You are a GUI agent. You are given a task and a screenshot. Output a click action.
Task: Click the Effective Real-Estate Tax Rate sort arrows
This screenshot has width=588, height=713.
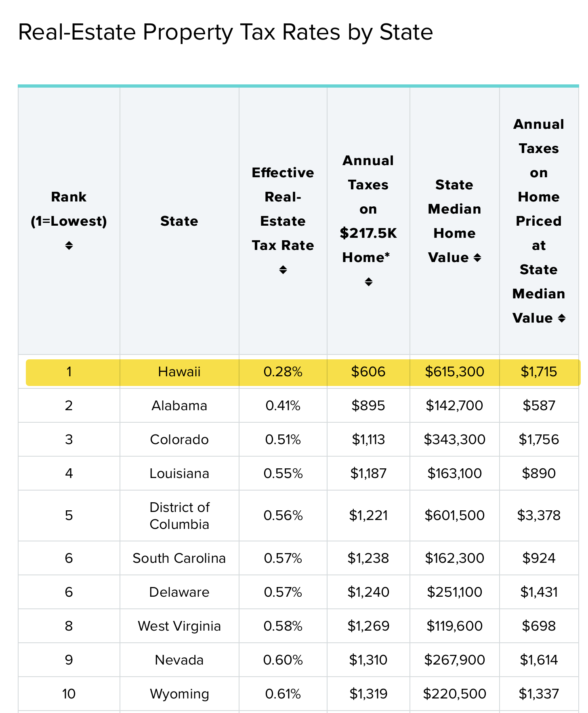click(283, 270)
